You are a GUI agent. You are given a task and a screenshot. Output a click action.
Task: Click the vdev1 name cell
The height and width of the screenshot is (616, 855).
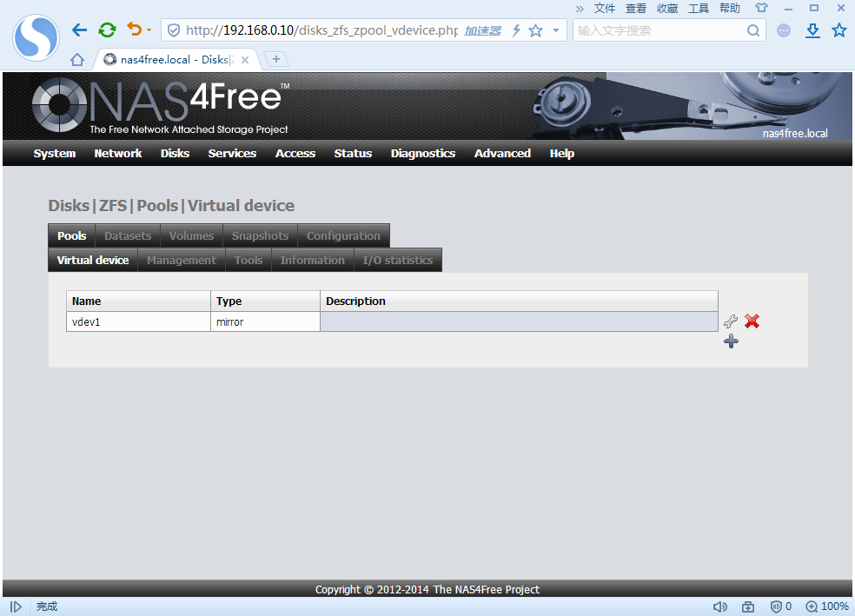138,321
